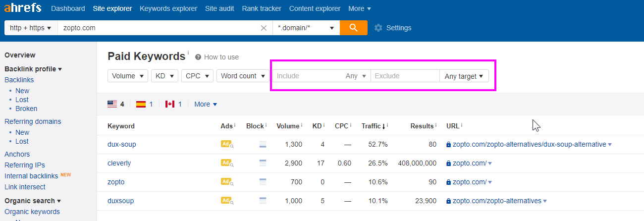Open the CPC filter dropdown

pyautogui.click(x=197, y=76)
